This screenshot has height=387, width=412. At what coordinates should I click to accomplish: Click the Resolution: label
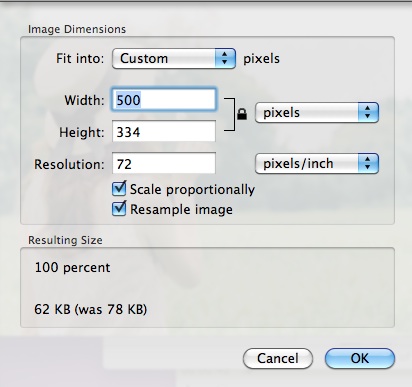click(69, 164)
